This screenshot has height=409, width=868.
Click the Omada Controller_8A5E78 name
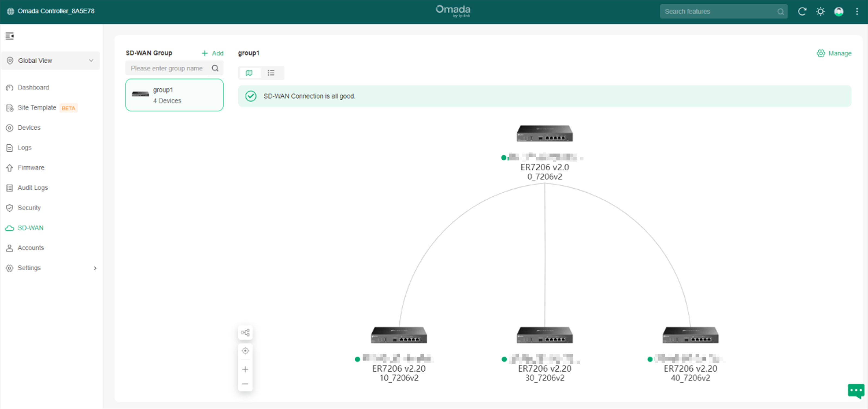coord(56,11)
